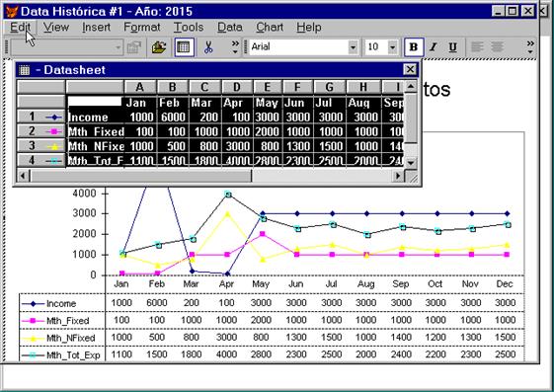Select column A header in datasheet
Screen dimensions: 554x392
140,87
